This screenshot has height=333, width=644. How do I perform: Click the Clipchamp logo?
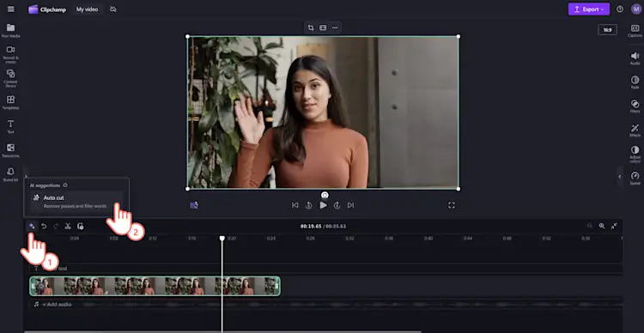[x=47, y=9]
